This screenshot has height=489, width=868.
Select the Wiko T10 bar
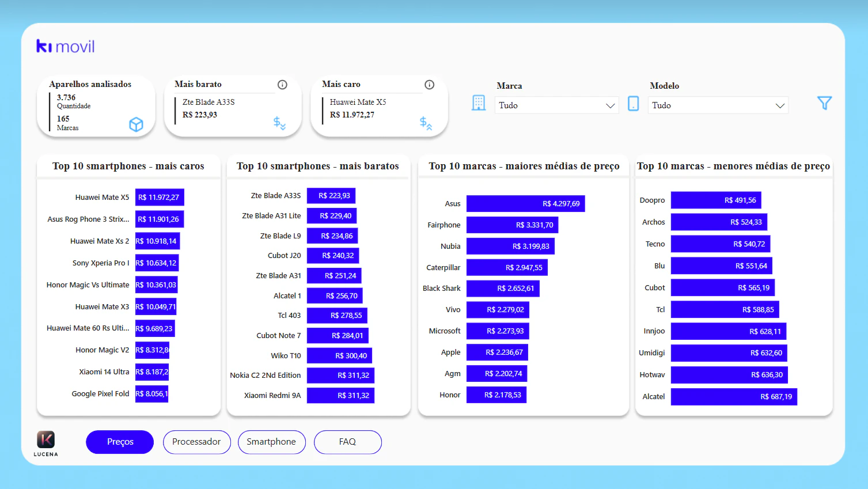point(339,355)
